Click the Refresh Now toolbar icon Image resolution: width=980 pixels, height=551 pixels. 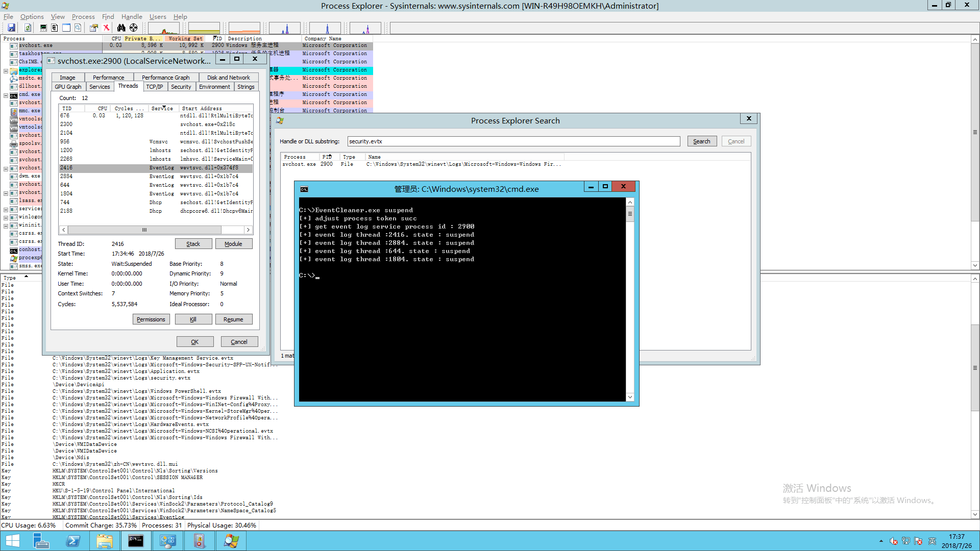point(28,28)
